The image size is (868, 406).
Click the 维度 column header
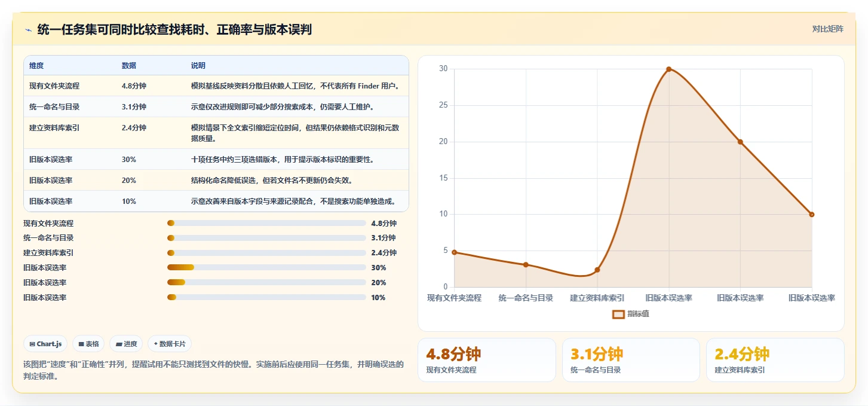click(x=36, y=65)
